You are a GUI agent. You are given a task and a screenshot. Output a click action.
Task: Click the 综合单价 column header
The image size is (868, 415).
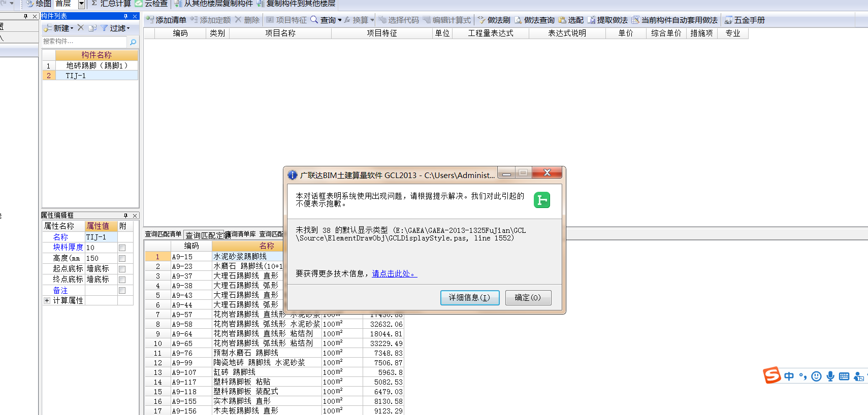pyautogui.click(x=666, y=33)
